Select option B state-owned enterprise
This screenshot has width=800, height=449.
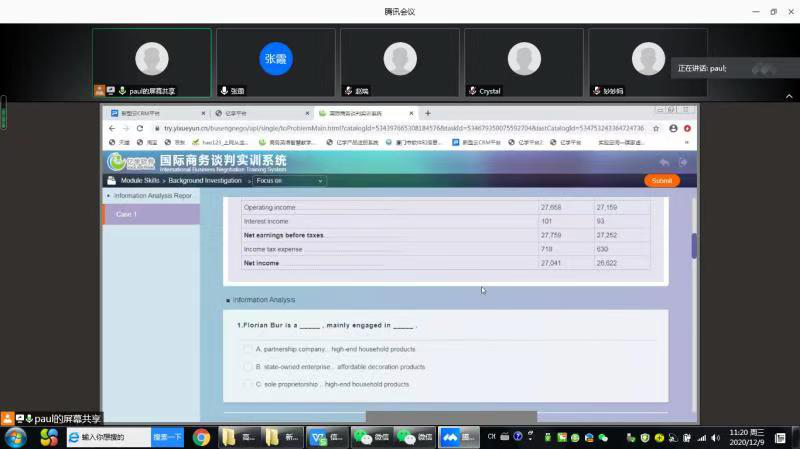[248, 367]
